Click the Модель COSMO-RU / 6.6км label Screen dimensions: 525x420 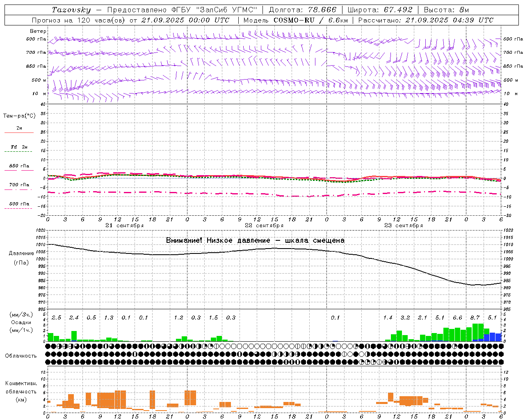click(x=296, y=20)
